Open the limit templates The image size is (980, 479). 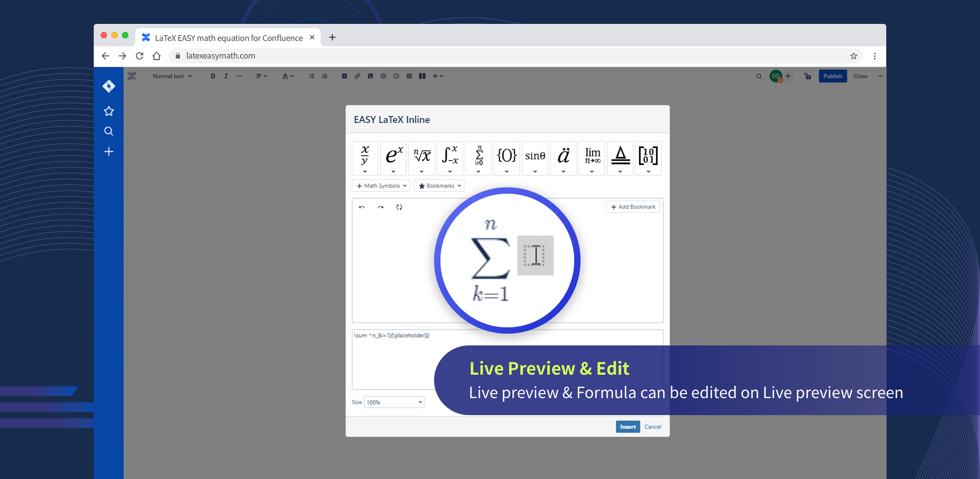592,158
